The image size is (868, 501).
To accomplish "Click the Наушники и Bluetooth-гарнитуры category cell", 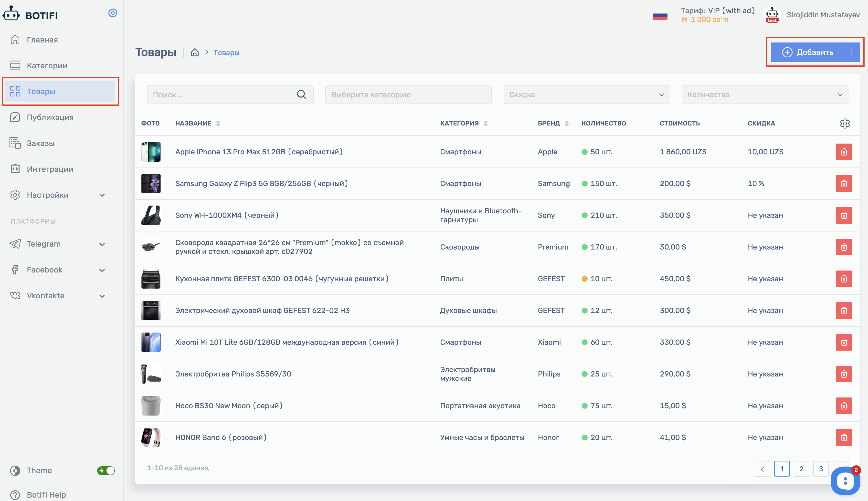I will (481, 215).
